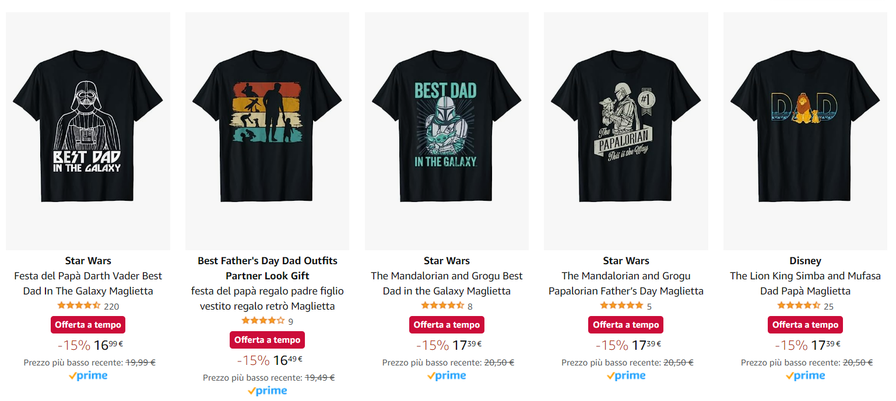The image size is (896, 401).
Task: Click star rating of retro Father's Day shirt
Action: tap(263, 321)
